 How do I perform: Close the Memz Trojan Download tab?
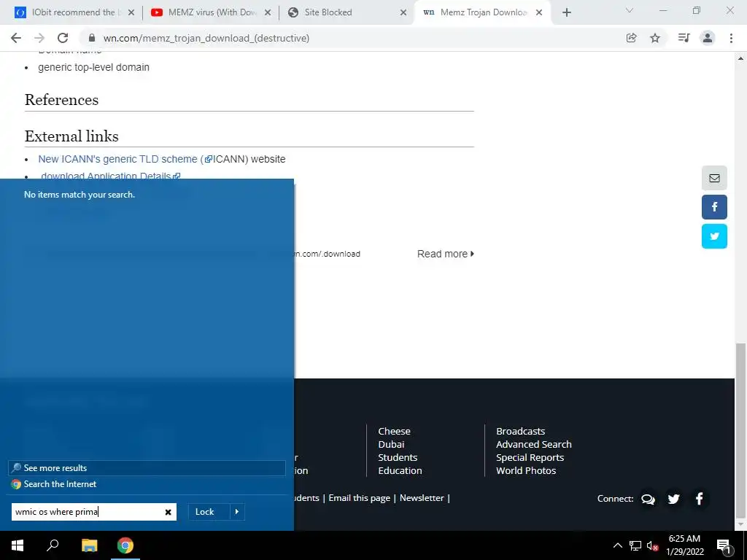point(539,13)
